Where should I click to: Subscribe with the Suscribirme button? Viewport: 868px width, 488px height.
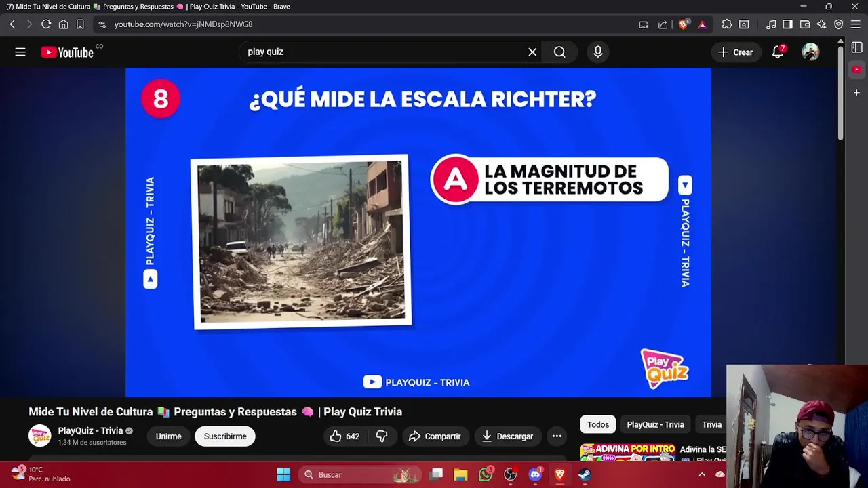(225, 436)
